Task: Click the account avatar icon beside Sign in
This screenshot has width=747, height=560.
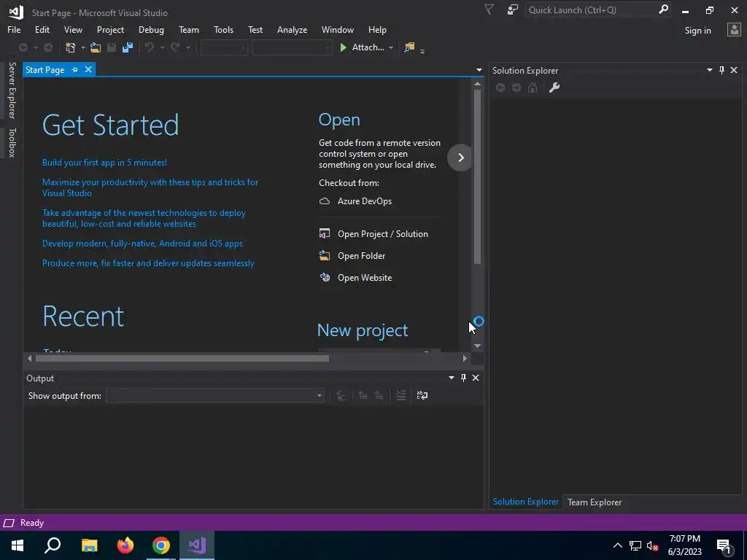Action: 734,30
